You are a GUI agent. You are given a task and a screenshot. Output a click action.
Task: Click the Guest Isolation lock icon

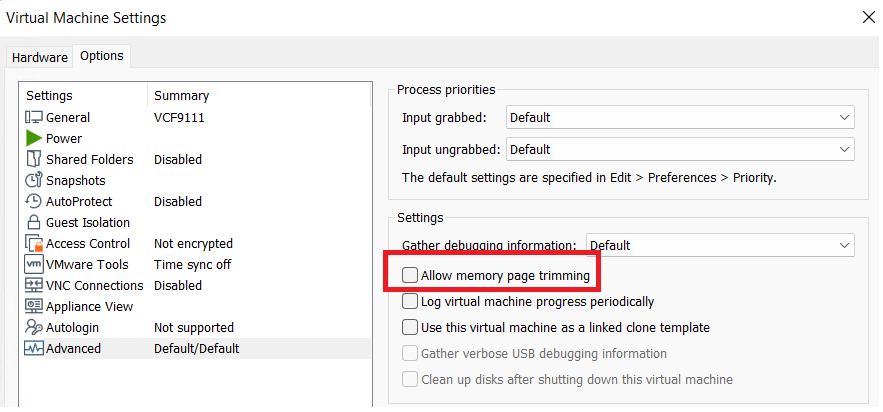click(34, 222)
